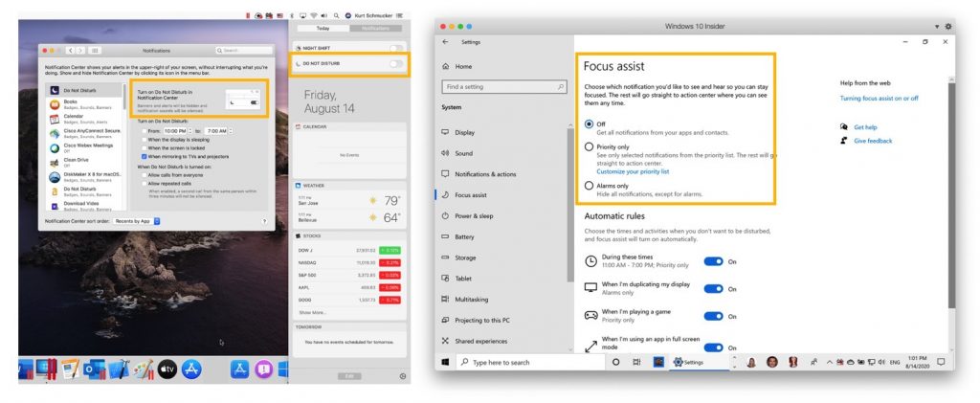This screenshot has height=403, width=980.
Task: Open Notification Center sort order dropdown
Action: [x=137, y=221]
